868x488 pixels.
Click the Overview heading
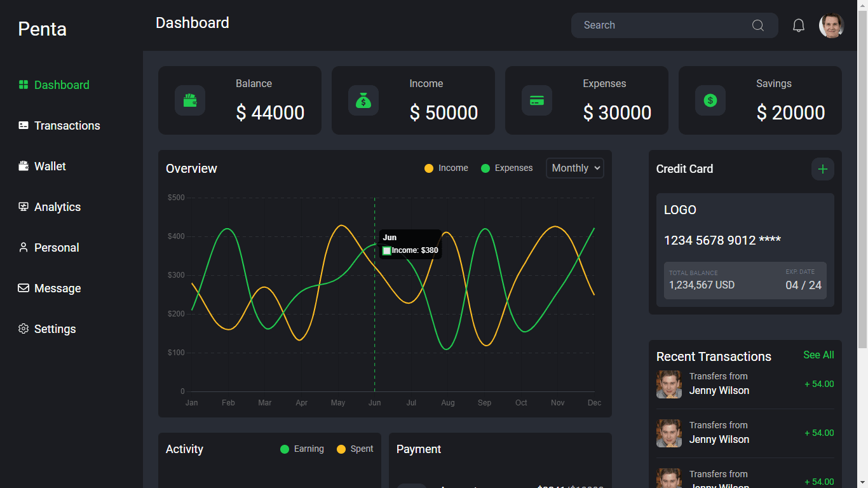coord(191,168)
